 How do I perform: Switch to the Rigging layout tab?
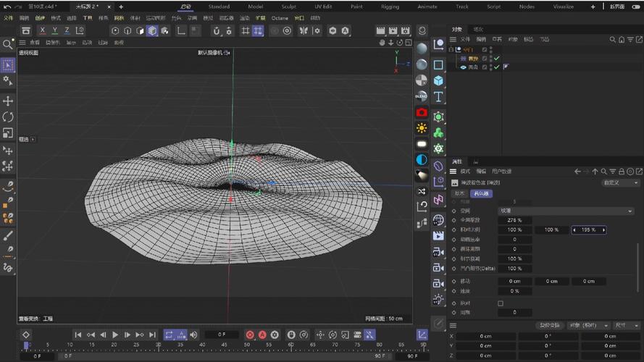(390, 7)
